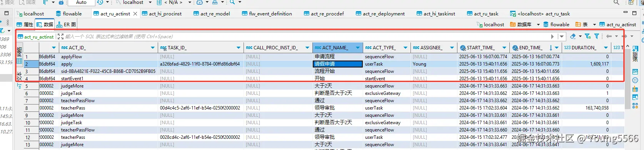Open the transaction log icon in toolbar
This screenshot has width=644, height=150.
pyautogui.click(x=45, y=2)
